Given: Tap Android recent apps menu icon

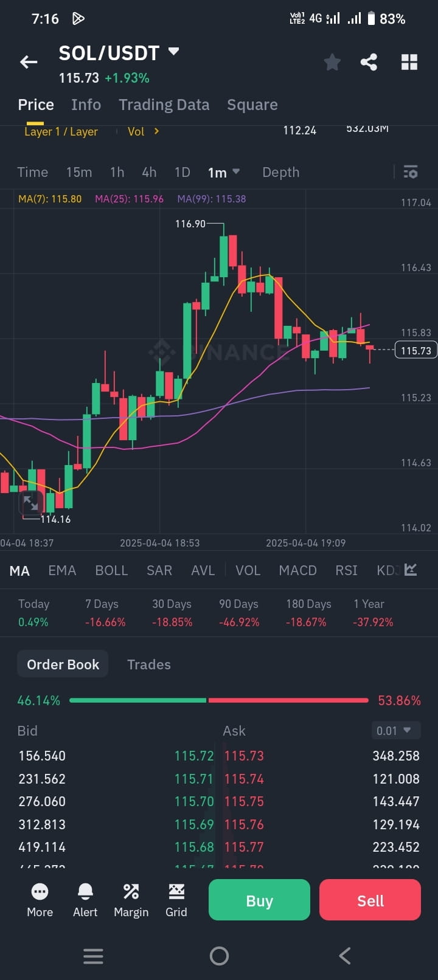Looking at the screenshot, I should pyautogui.click(x=93, y=956).
